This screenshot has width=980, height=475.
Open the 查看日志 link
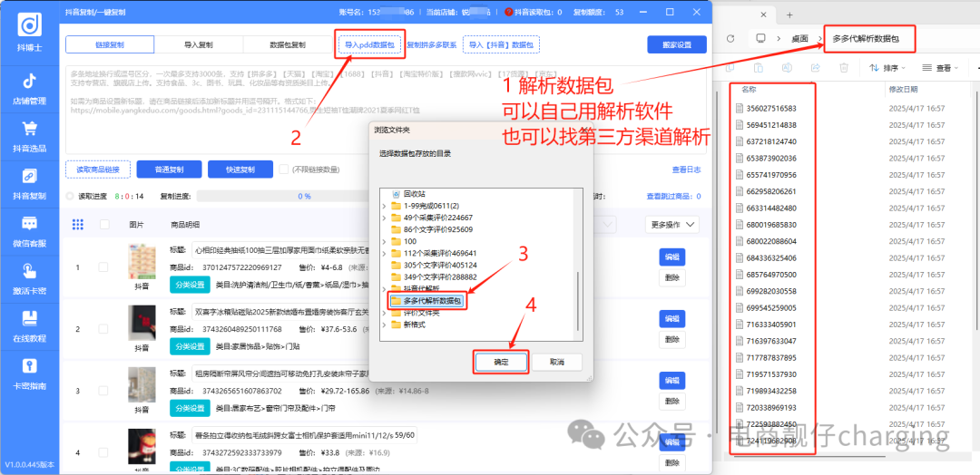[686, 170]
